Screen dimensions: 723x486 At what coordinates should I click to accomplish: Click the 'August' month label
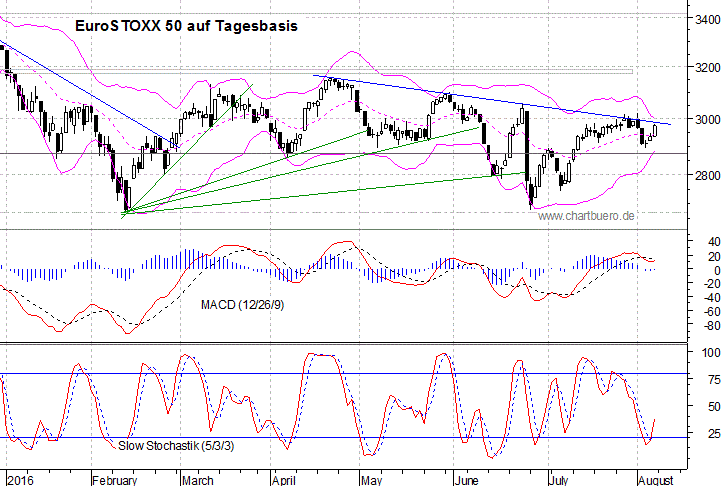click(x=656, y=480)
